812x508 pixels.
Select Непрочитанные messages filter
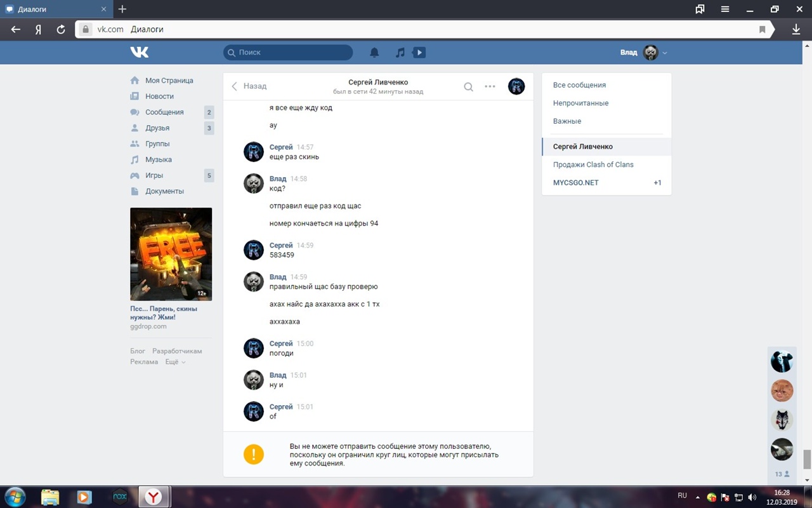580,103
